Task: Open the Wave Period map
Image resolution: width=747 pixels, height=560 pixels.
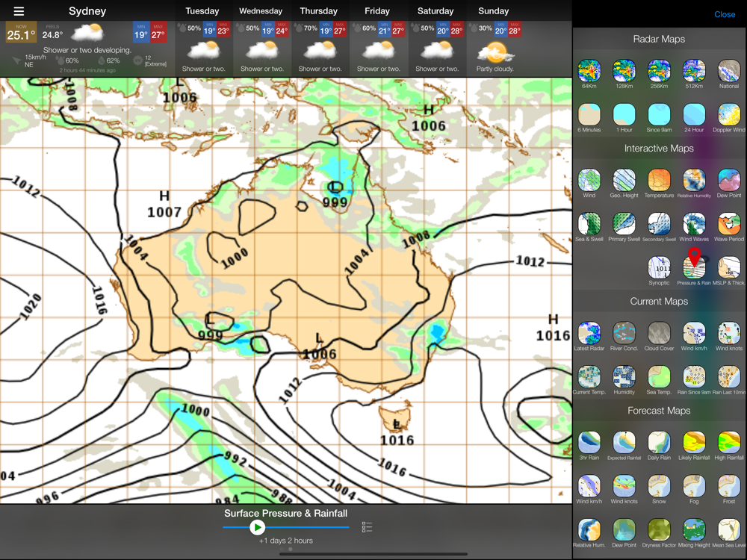Action: (x=729, y=224)
